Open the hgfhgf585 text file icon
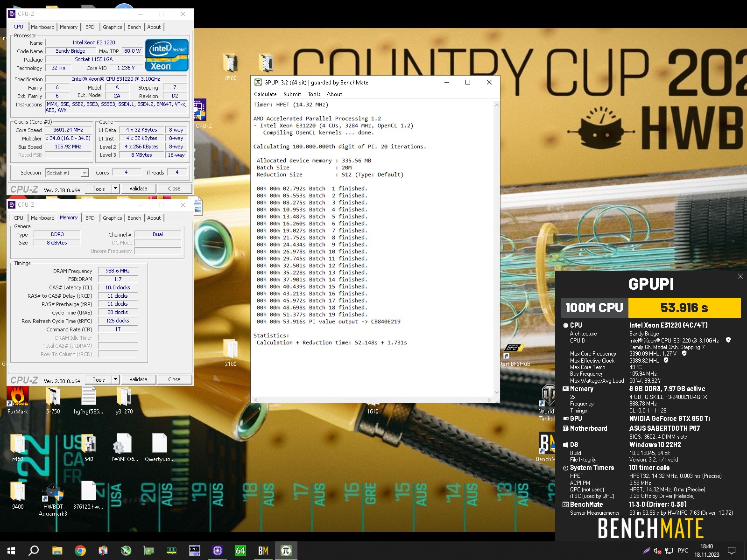 click(x=88, y=400)
